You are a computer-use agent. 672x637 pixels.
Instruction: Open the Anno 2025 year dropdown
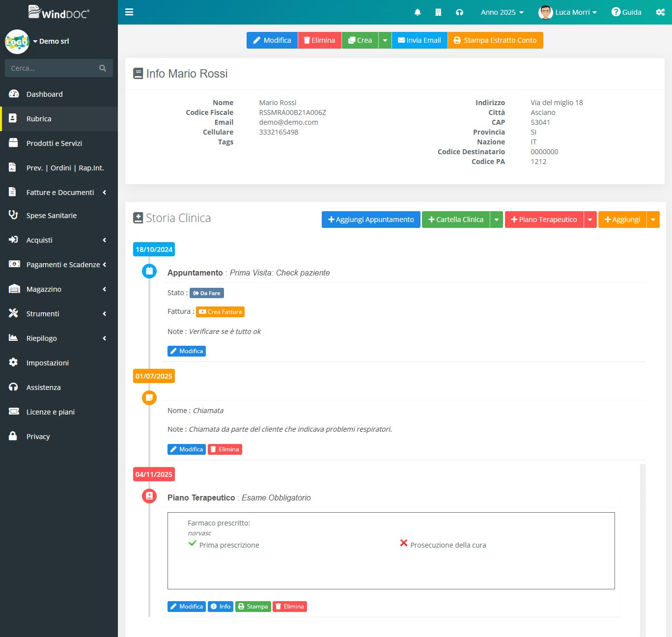coord(502,12)
